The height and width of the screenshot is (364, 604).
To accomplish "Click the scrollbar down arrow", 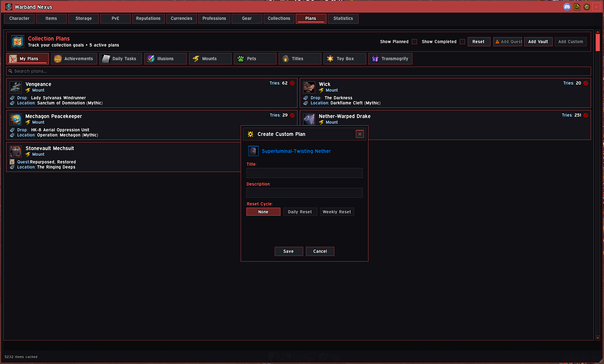I will click(x=597, y=338).
